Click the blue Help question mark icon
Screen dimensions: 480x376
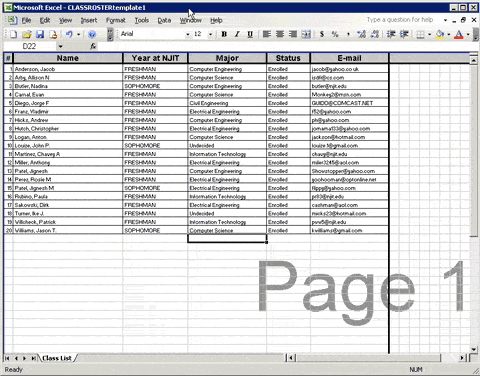click(92, 34)
